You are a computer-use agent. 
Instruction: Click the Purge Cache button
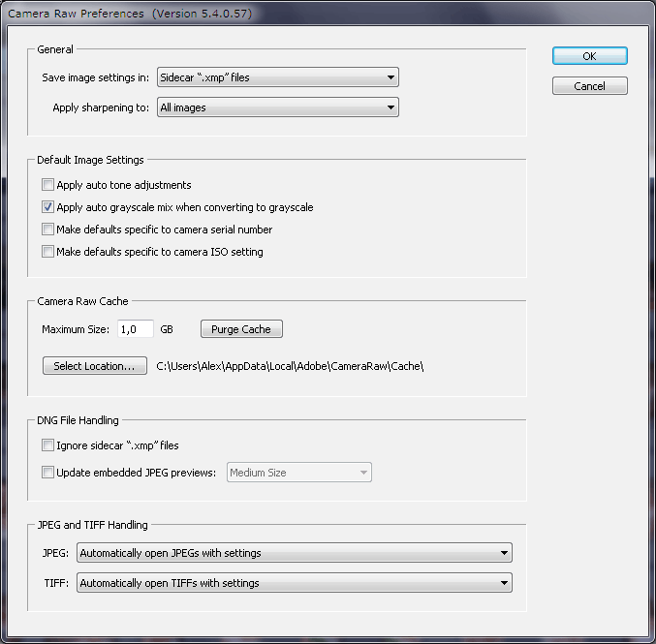241,329
